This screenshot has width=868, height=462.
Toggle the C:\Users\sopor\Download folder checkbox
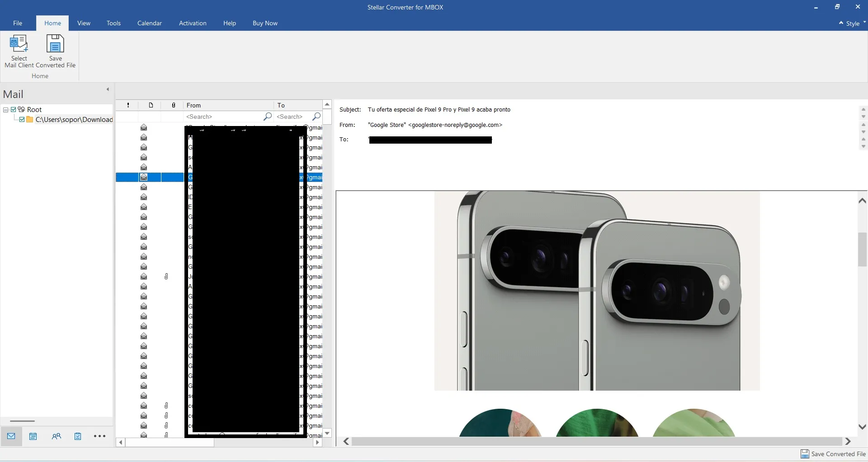pyautogui.click(x=22, y=119)
